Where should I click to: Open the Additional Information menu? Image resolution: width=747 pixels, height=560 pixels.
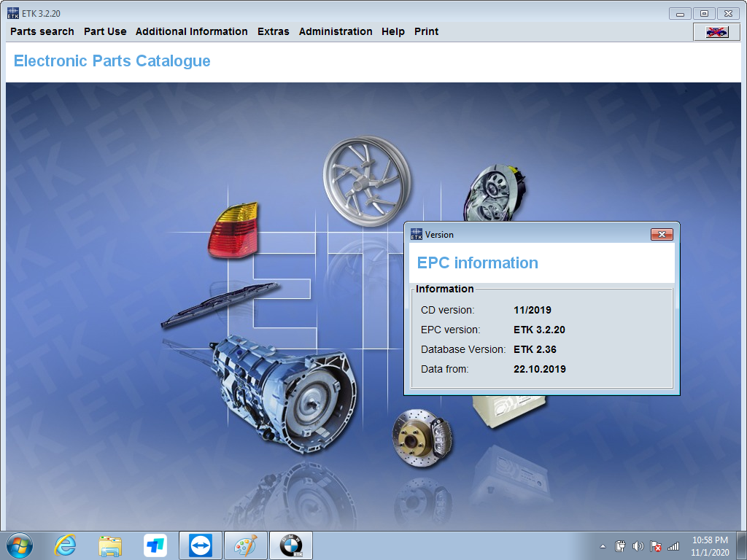(191, 31)
